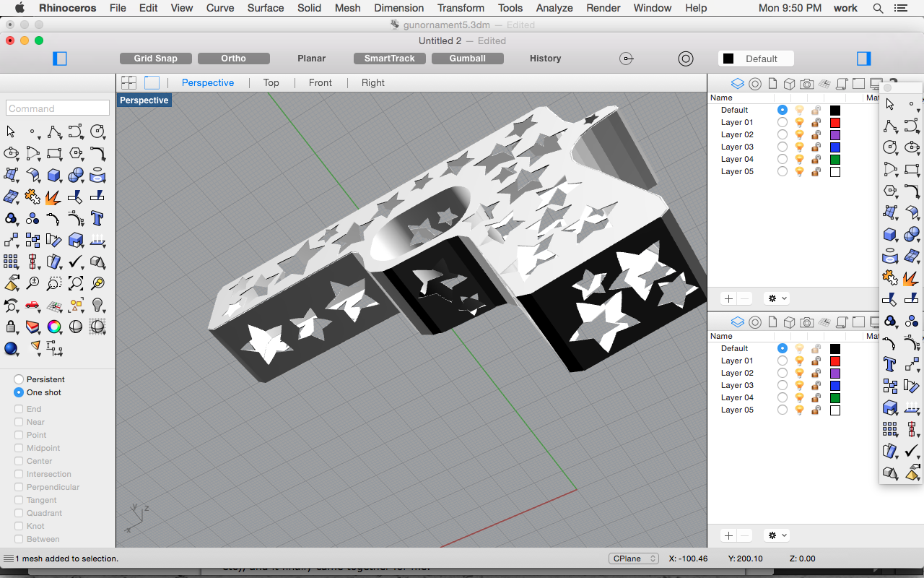Toggle the Grid Snap button

click(155, 59)
